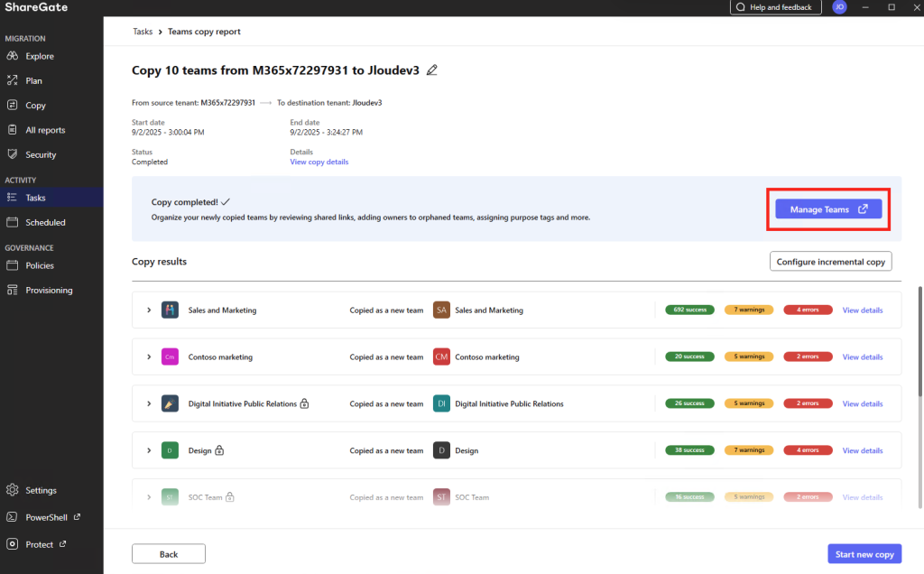Click the All reports icon

(x=13, y=130)
